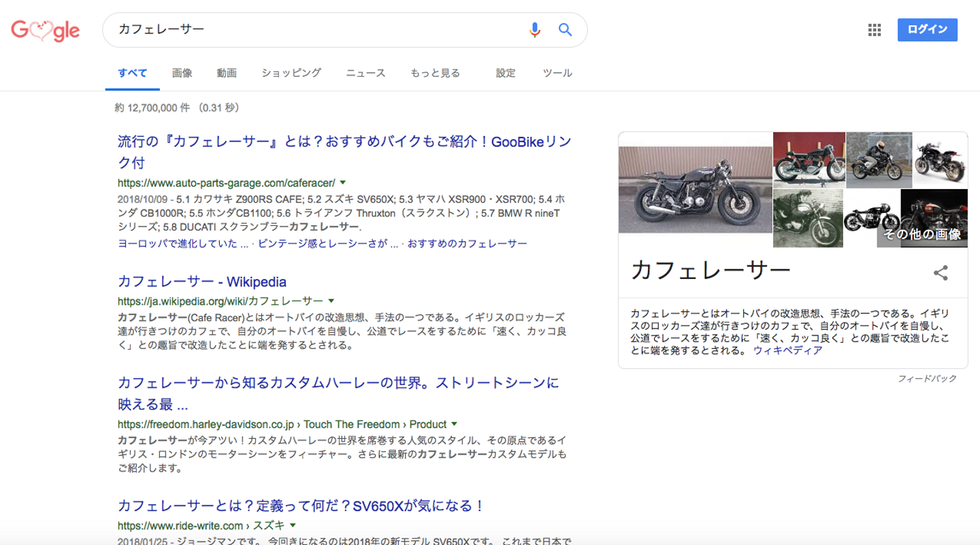
Task: Start voice search with microphone icon
Action: 535,30
